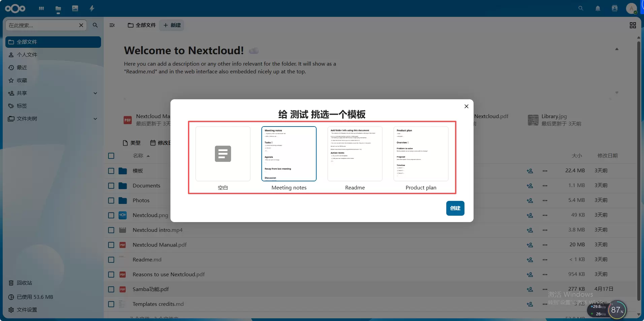The width and height of the screenshot is (644, 321).
Task: Open the Nextcloud logo home link
Action: tap(15, 8)
